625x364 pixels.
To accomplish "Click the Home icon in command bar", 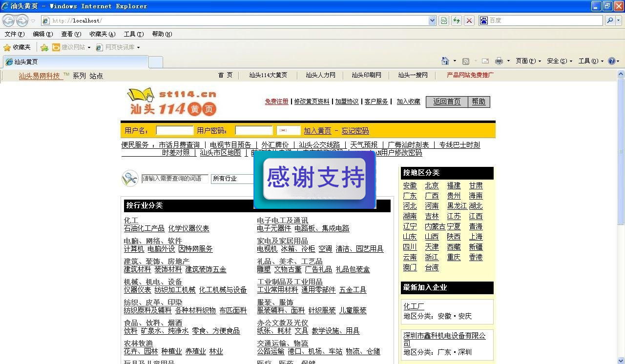I will [445, 61].
